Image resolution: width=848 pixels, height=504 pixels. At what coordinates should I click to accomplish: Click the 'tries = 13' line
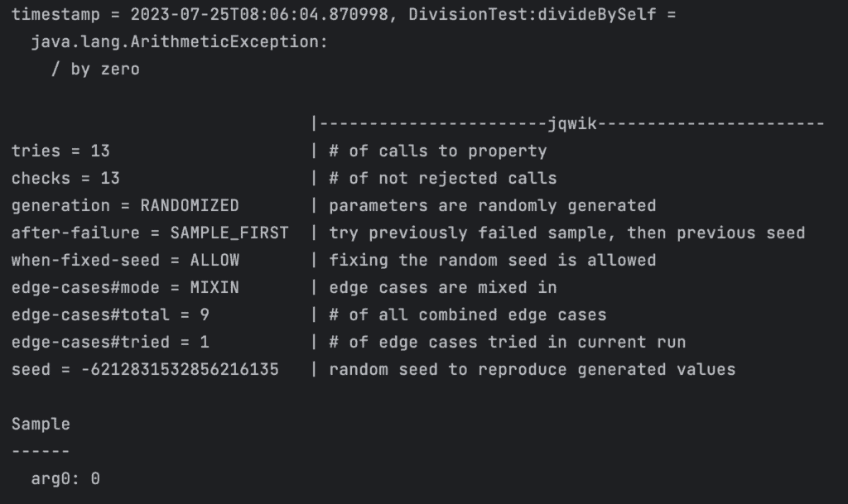pyautogui.click(x=60, y=151)
